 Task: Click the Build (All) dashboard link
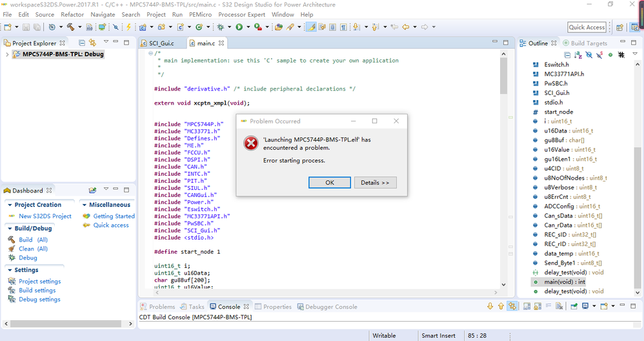pyautogui.click(x=34, y=240)
